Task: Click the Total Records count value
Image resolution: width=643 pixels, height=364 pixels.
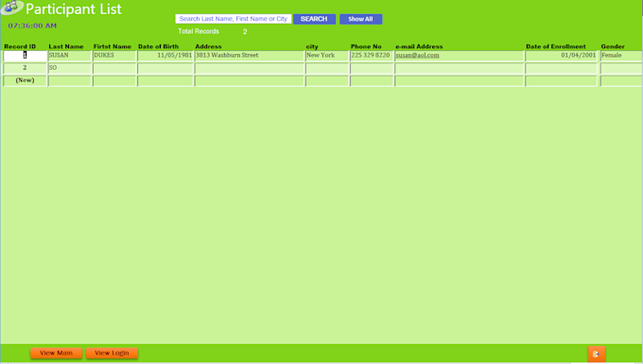Action: [x=245, y=31]
